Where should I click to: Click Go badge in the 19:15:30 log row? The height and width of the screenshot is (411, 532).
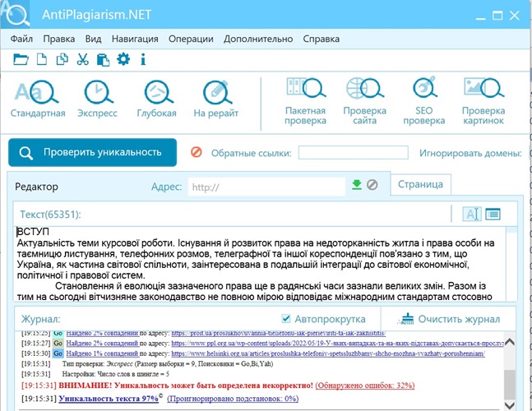click(58, 353)
